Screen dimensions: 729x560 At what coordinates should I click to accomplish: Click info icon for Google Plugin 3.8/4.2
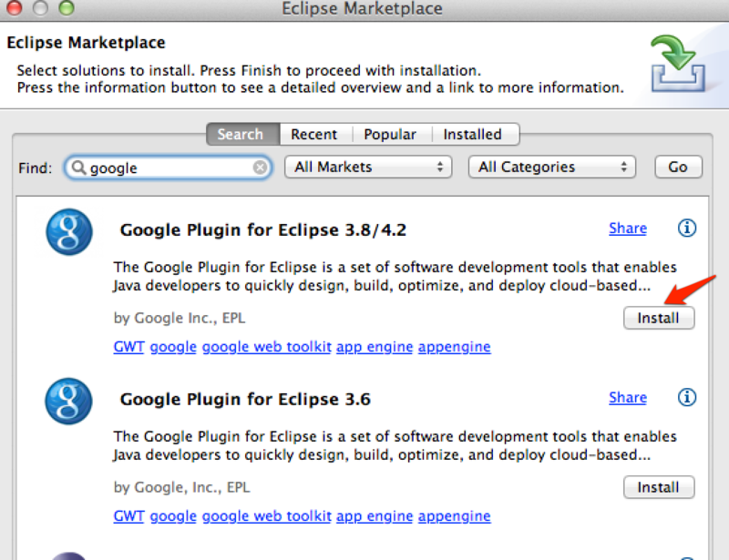[687, 229]
